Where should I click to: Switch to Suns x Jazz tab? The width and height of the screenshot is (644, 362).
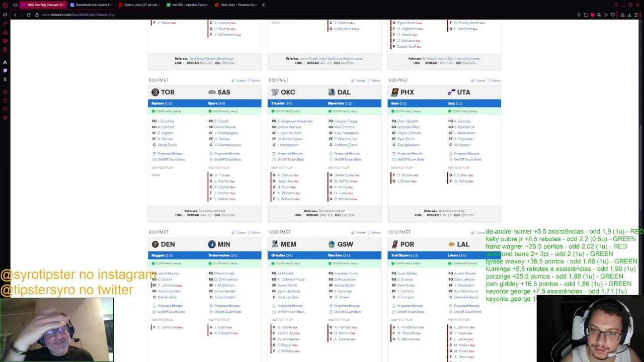coord(139,5)
